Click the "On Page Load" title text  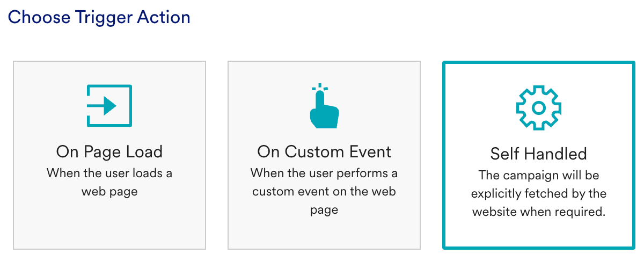109,152
